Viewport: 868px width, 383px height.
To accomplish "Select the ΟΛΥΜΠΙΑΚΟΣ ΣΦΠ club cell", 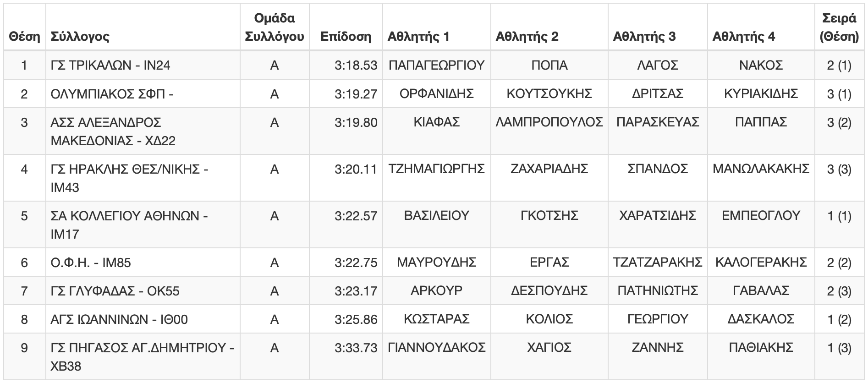I will pyautogui.click(x=143, y=94).
